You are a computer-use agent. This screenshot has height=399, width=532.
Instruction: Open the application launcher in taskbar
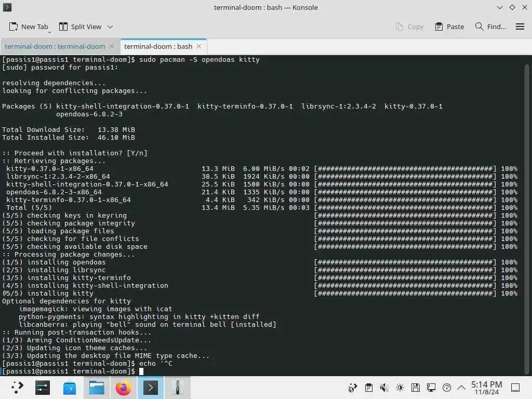[x=17, y=388]
